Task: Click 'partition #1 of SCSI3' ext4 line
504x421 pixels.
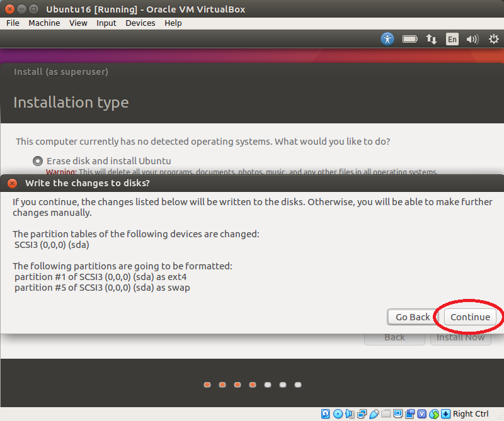Action: pyautogui.click(x=101, y=277)
